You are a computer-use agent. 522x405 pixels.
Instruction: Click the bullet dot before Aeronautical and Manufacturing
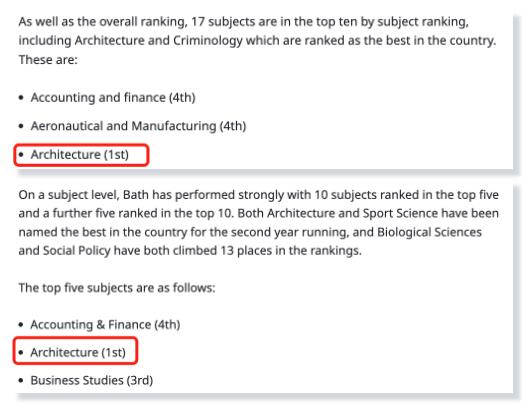point(22,126)
